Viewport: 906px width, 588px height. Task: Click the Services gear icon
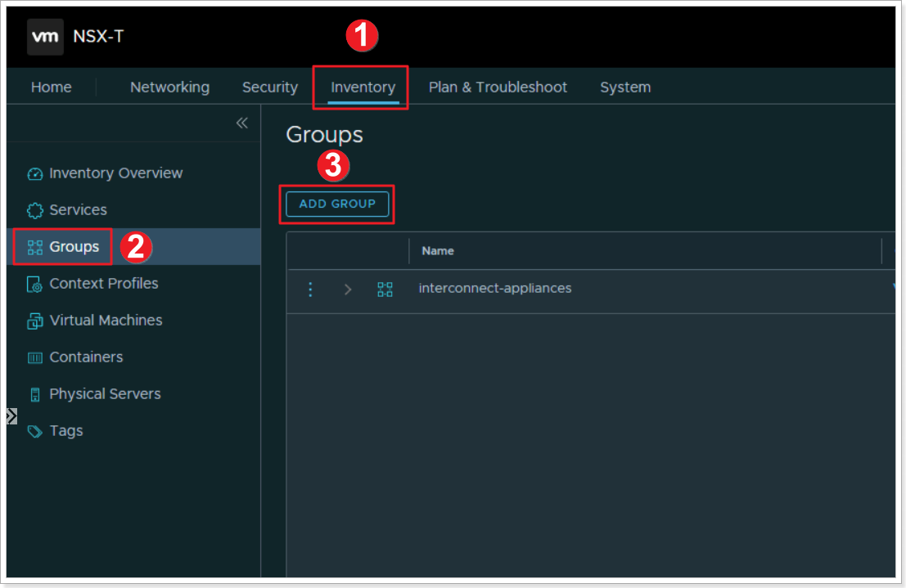34,210
